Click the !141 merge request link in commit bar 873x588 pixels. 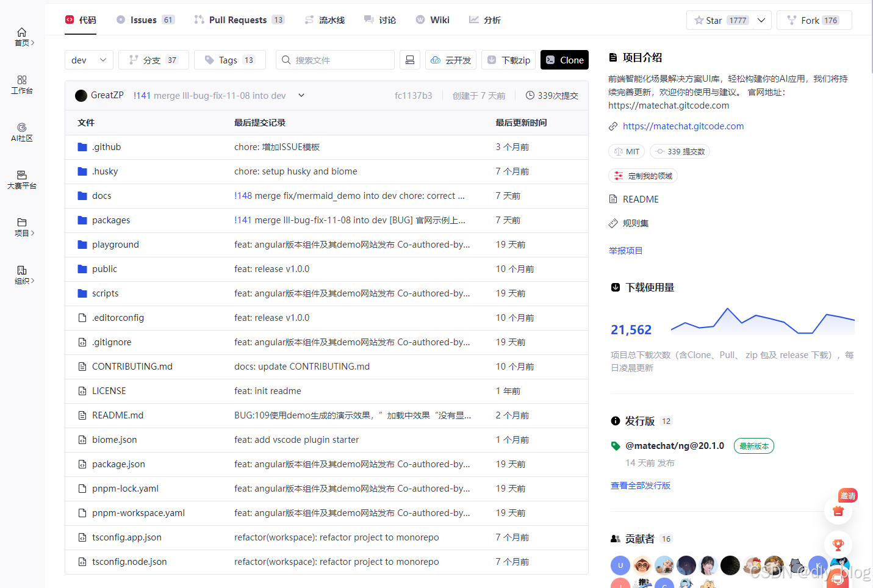(x=142, y=96)
